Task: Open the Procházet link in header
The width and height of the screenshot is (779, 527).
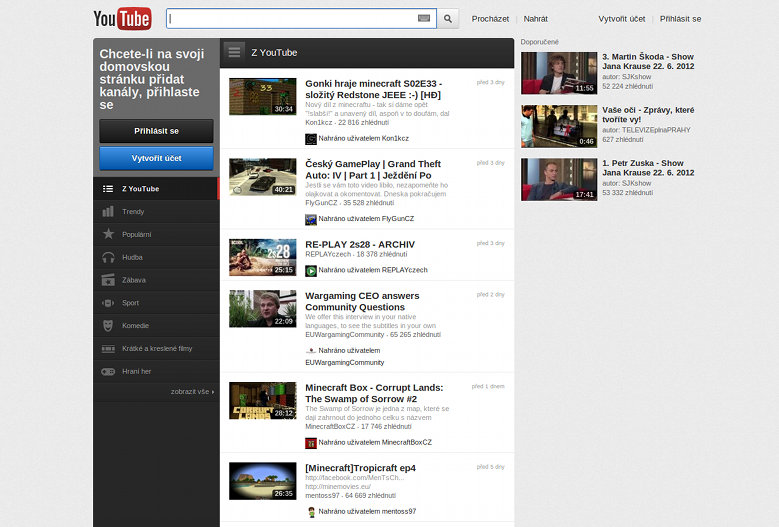Action: click(490, 19)
